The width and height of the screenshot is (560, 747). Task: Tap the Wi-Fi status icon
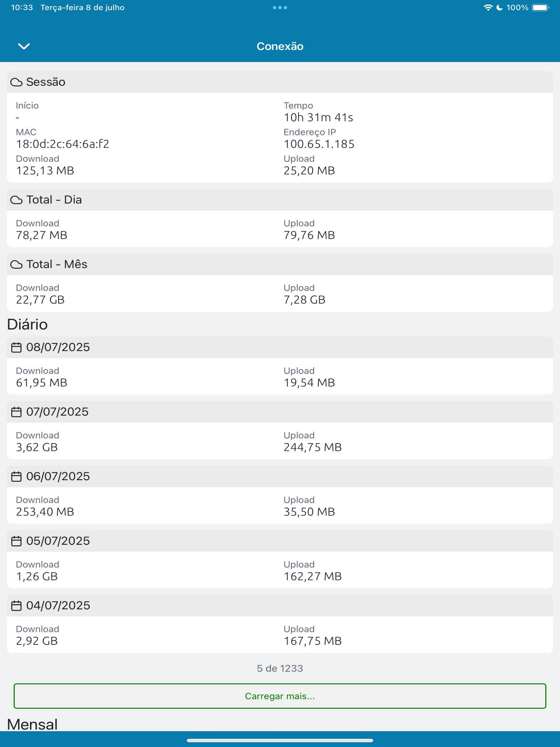[488, 7]
